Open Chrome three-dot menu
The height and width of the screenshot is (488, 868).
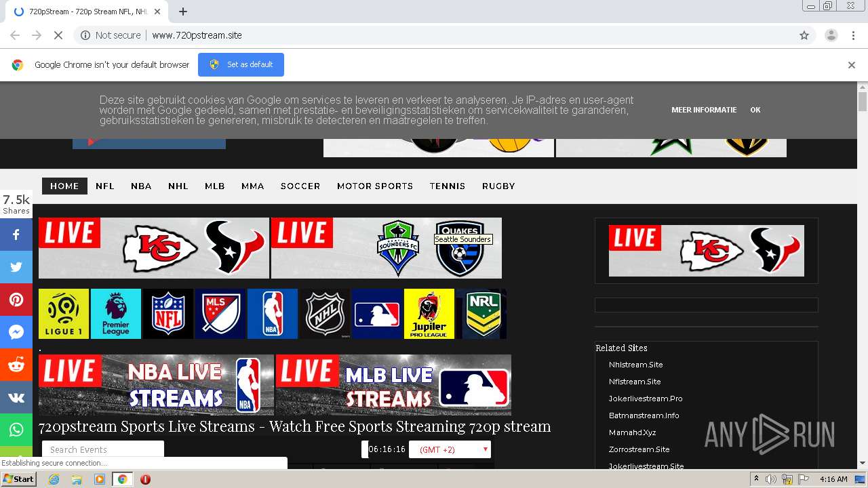pos(853,35)
